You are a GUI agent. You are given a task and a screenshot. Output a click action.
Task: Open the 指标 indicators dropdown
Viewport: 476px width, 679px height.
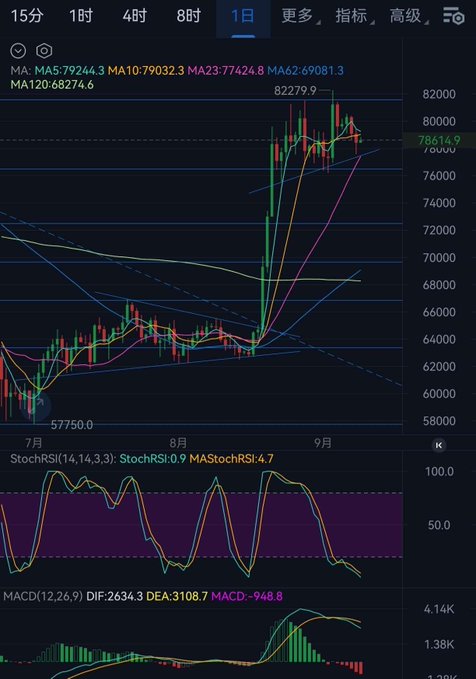pos(354,16)
